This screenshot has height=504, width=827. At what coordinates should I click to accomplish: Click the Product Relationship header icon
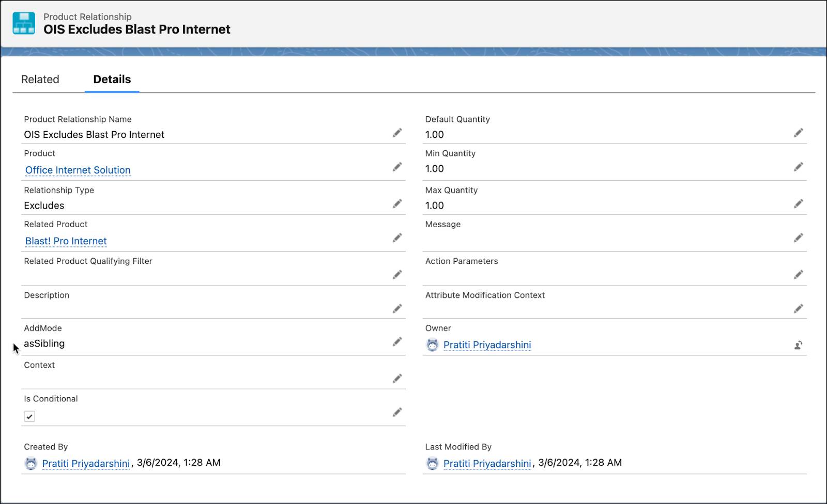tap(24, 23)
